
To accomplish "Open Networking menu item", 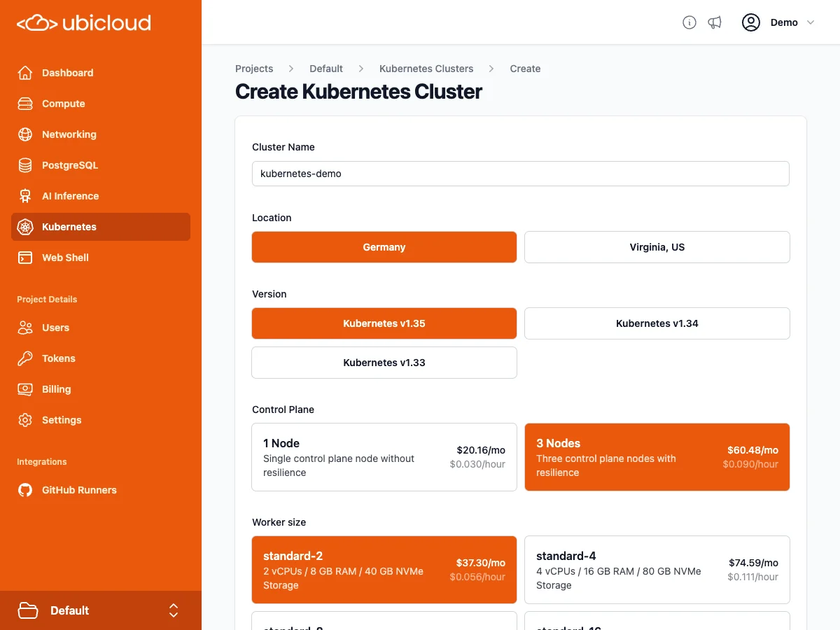I will click(x=101, y=134).
